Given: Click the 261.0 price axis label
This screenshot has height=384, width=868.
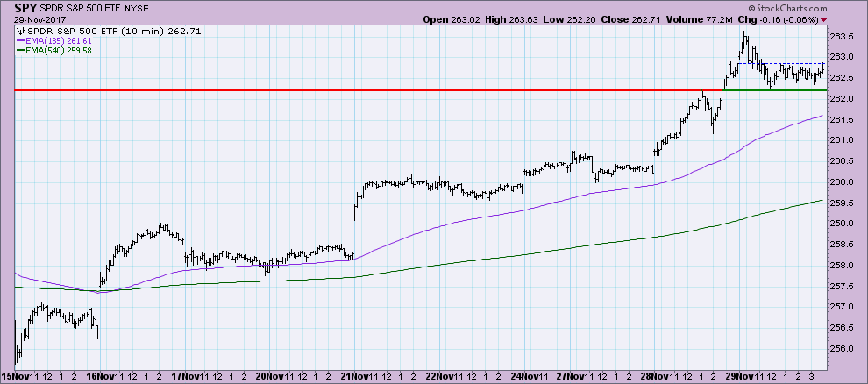Looking at the screenshot, I should 841,140.
